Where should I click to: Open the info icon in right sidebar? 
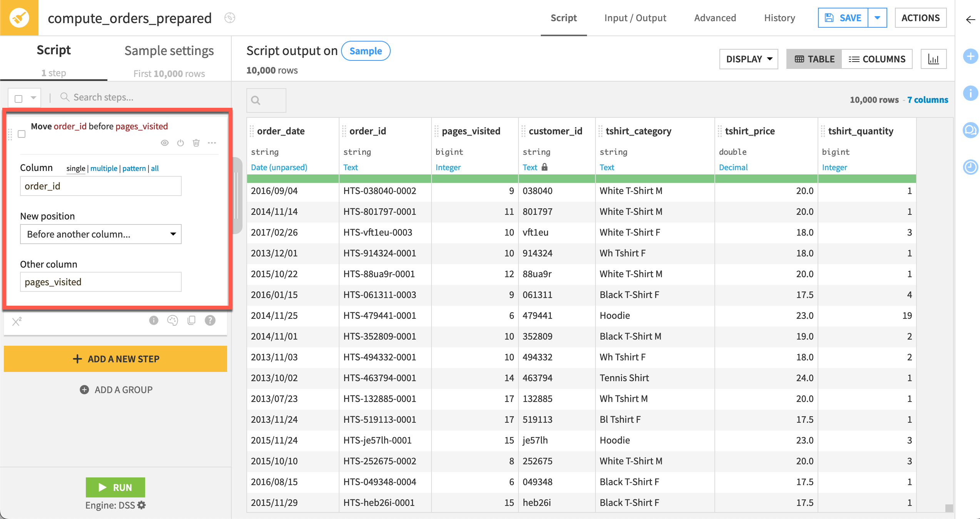click(x=971, y=93)
